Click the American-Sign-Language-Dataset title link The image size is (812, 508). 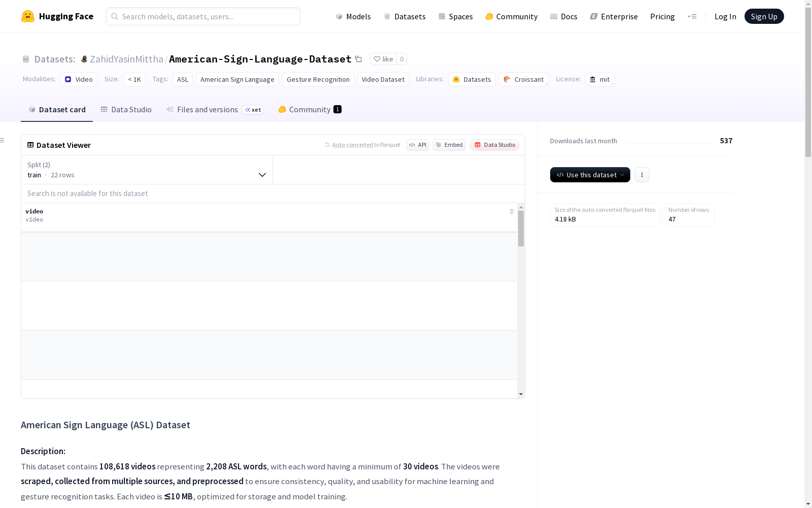260,59
